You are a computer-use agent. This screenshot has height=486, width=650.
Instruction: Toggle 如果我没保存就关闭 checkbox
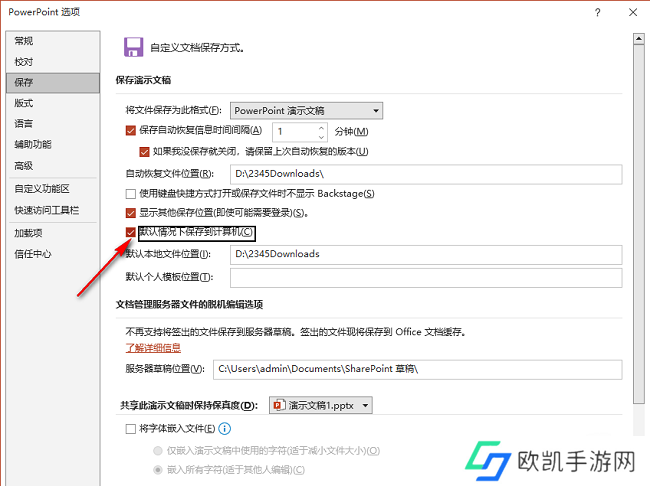click(144, 152)
